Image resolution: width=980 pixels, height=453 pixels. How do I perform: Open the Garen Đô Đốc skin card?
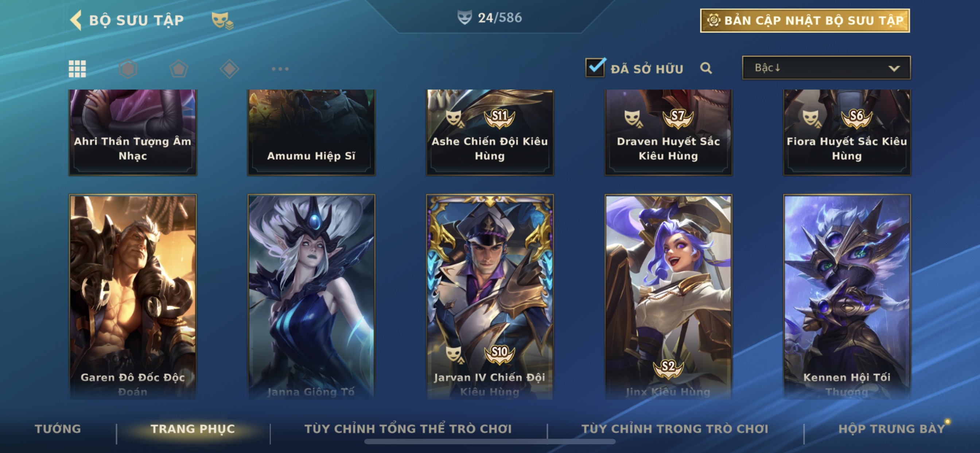[x=133, y=297]
